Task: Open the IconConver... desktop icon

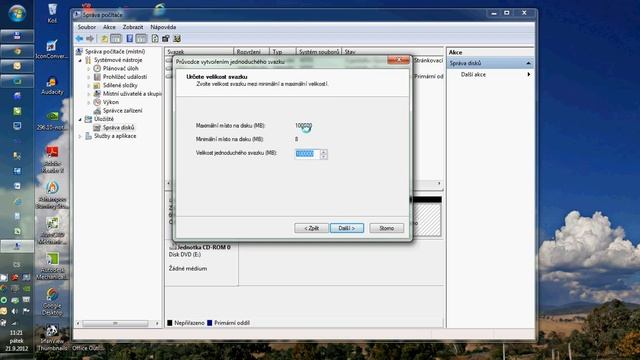Action: (52, 49)
